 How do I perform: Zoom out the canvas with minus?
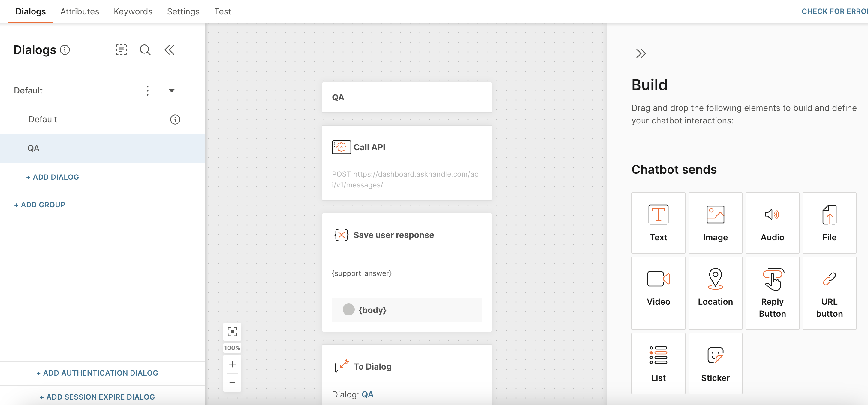(232, 383)
